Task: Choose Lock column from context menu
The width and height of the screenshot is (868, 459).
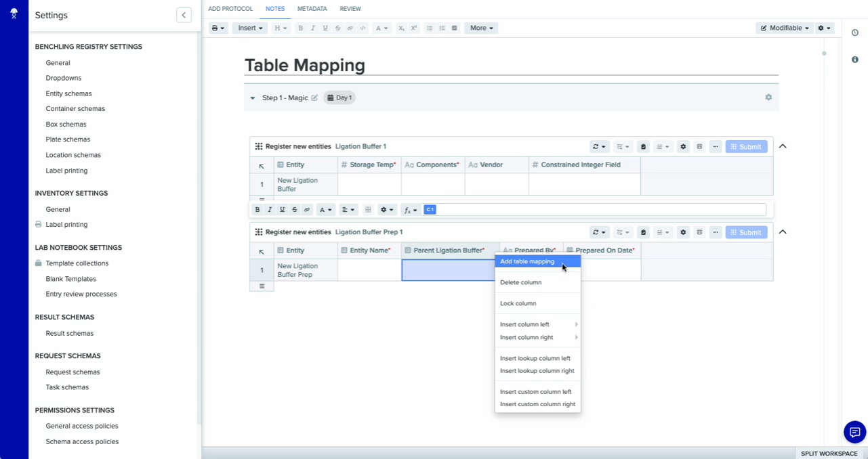Action: [x=537, y=303]
